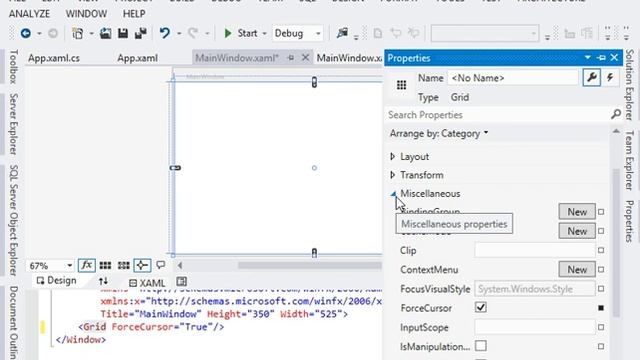Click the Clip property input field
This screenshot has height=360, width=640.
click(x=535, y=250)
